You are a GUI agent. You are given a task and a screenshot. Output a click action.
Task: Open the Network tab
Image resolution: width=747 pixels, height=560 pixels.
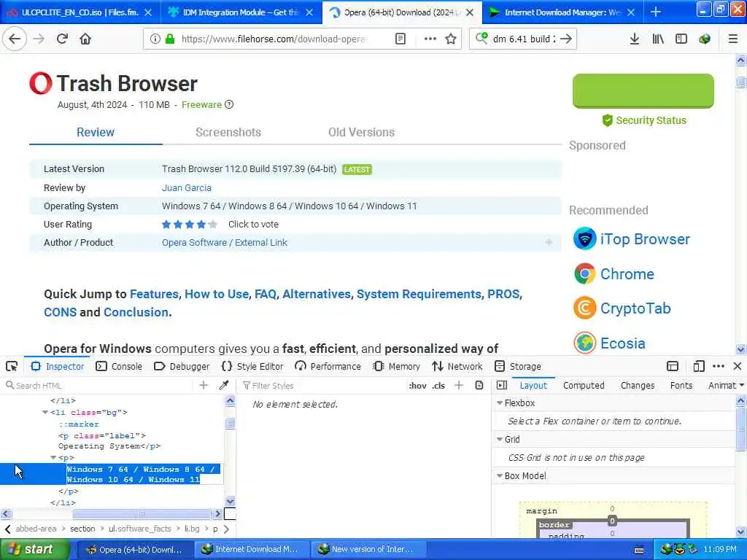pyautogui.click(x=457, y=366)
